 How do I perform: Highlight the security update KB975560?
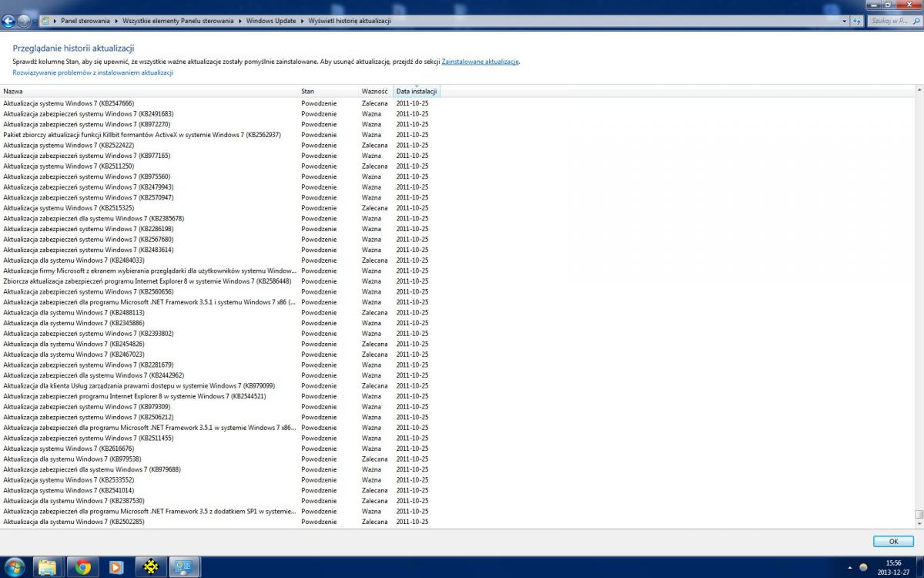tap(220, 176)
